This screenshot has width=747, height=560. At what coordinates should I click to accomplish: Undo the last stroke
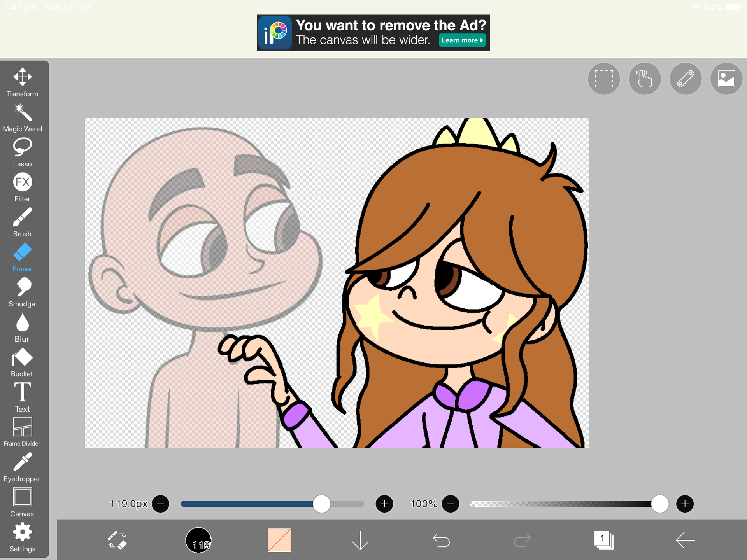(x=441, y=540)
